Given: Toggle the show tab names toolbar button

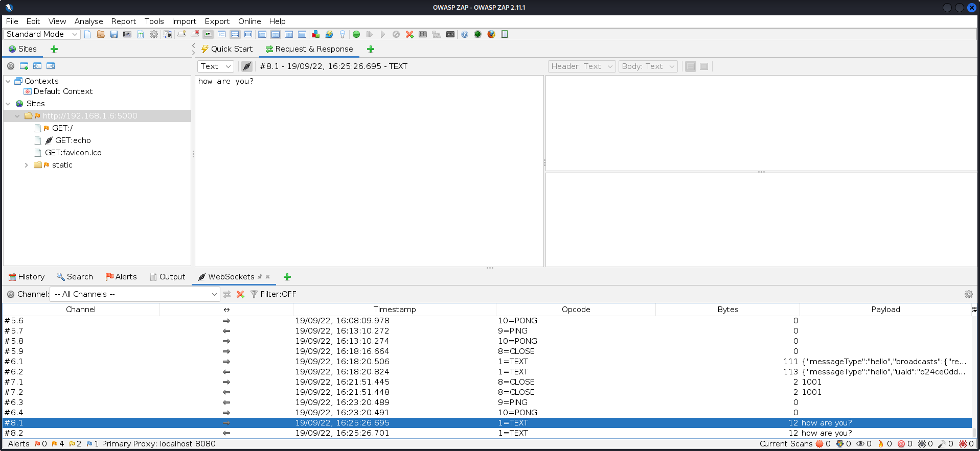Looking at the screenshot, I should point(208,34).
